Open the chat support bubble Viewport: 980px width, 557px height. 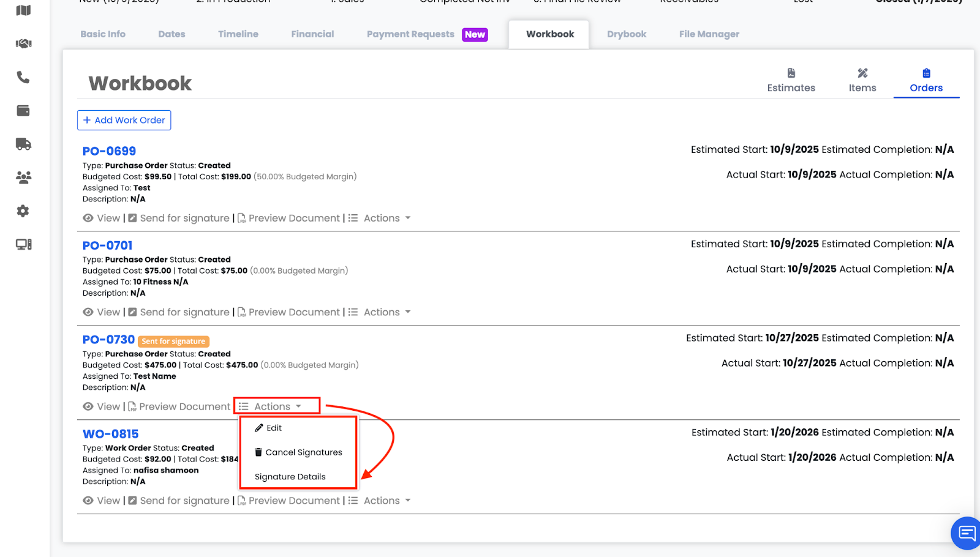[x=967, y=533]
